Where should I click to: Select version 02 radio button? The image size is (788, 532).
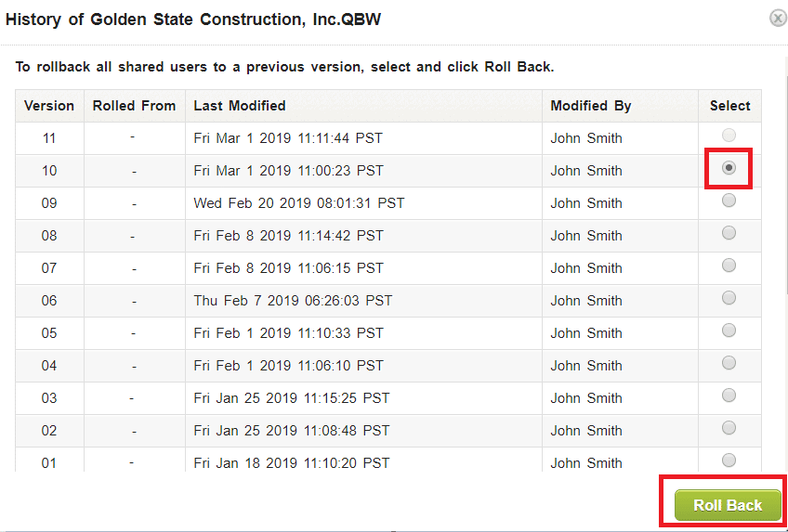pyautogui.click(x=729, y=428)
